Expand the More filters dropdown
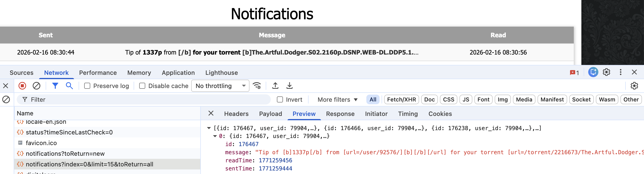Image resolution: width=644 pixels, height=174 pixels. pyautogui.click(x=337, y=100)
